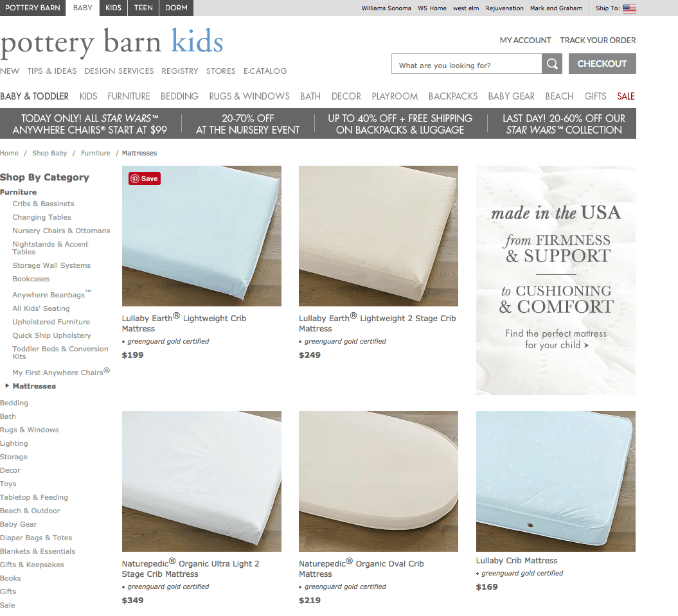
Task: Switch to the TEEN brand tab
Action: click(143, 8)
